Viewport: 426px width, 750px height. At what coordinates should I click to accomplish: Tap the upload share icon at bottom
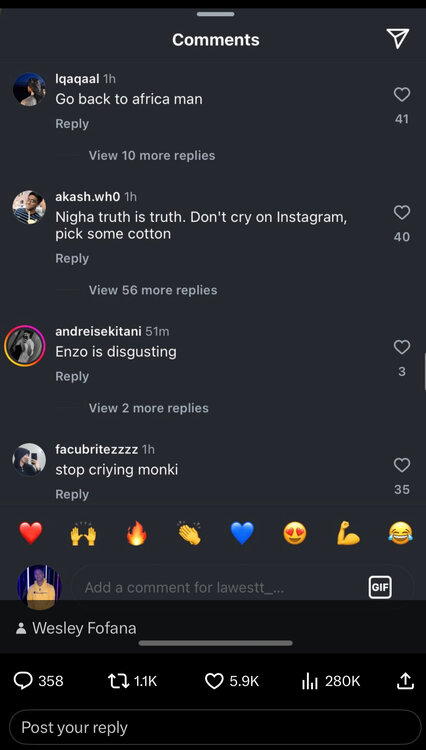pos(405,681)
